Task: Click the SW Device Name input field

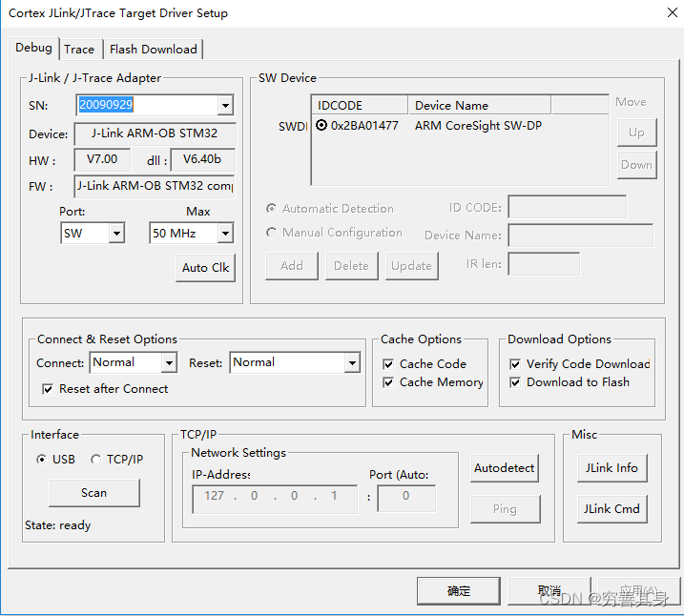Action: pos(581,236)
